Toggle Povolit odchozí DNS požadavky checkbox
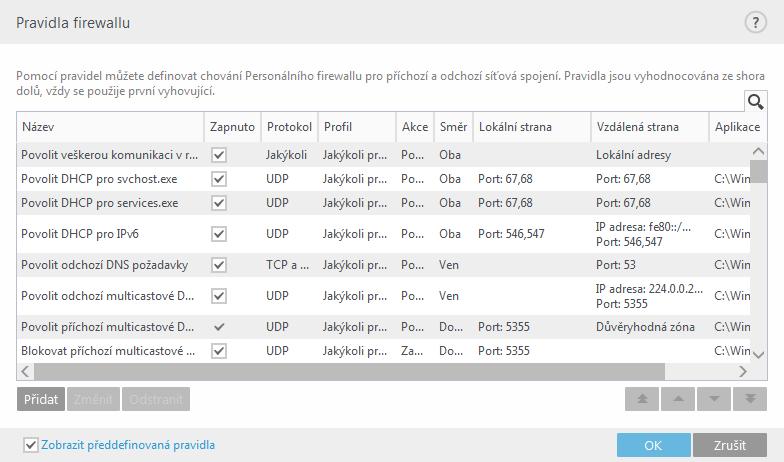Screen dimensions: 784x462 [x=218, y=265]
